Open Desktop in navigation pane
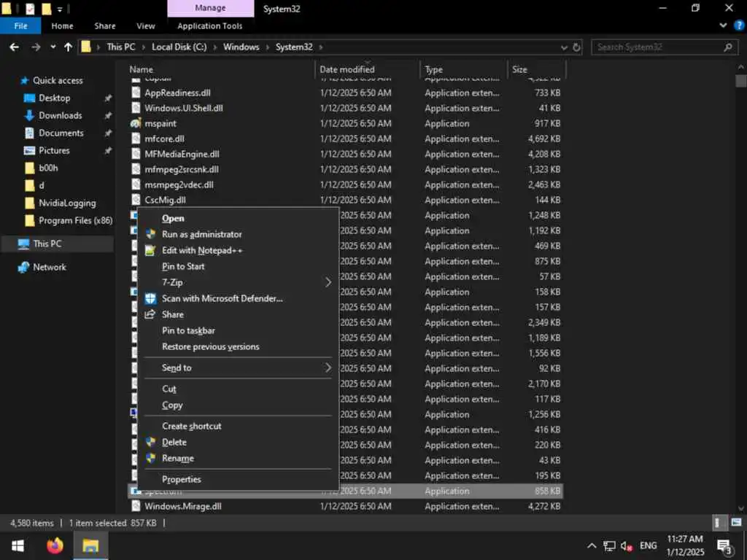 point(54,98)
